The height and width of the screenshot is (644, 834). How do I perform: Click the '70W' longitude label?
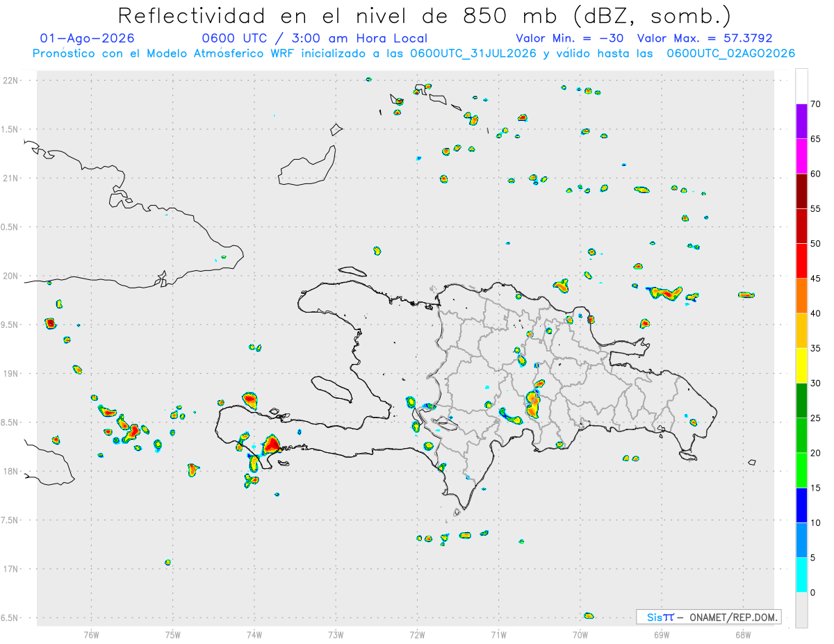[580, 634]
